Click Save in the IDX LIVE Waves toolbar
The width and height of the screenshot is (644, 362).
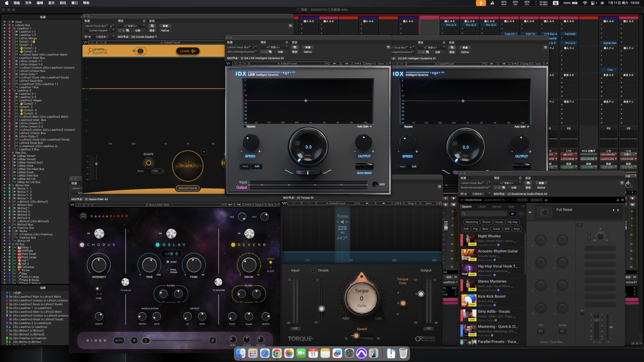point(381,64)
